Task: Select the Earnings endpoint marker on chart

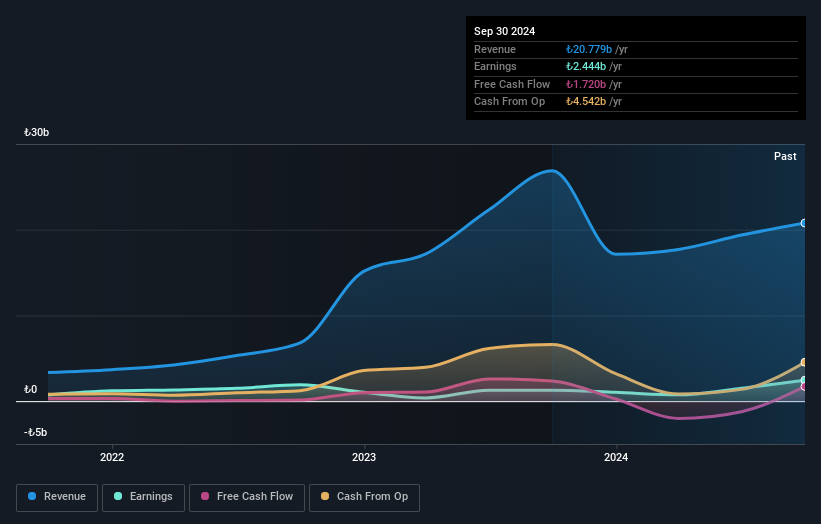Action: pyautogui.click(x=804, y=380)
